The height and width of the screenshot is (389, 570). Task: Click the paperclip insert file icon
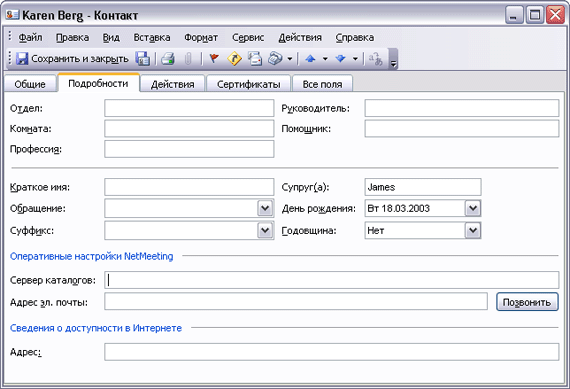(188, 59)
